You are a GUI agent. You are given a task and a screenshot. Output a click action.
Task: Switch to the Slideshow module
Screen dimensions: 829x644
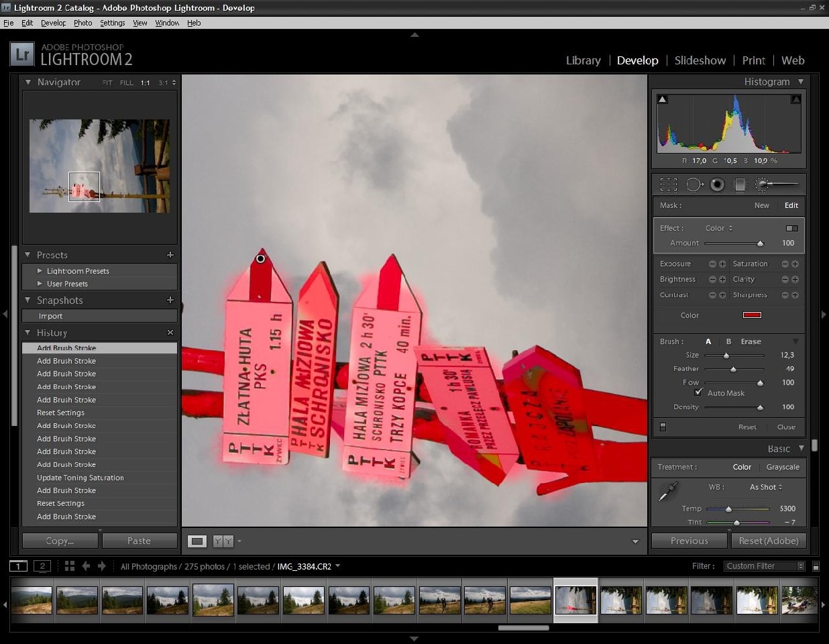coord(700,60)
